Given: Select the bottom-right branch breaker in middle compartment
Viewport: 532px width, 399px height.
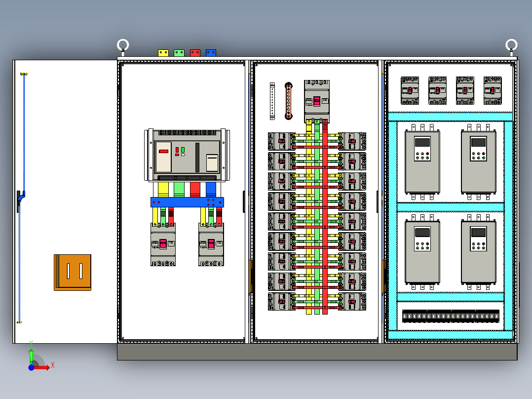Looking at the screenshot, I should [x=352, y=302].
